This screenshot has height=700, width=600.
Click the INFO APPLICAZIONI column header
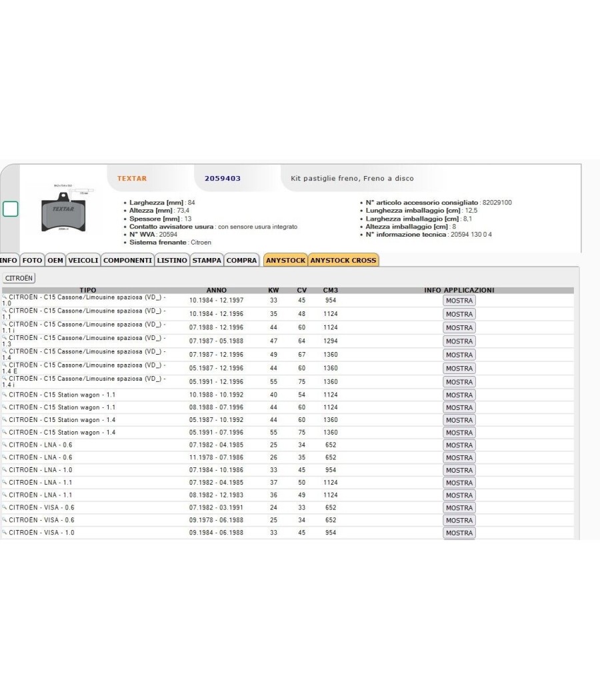(x=459, y=290)
